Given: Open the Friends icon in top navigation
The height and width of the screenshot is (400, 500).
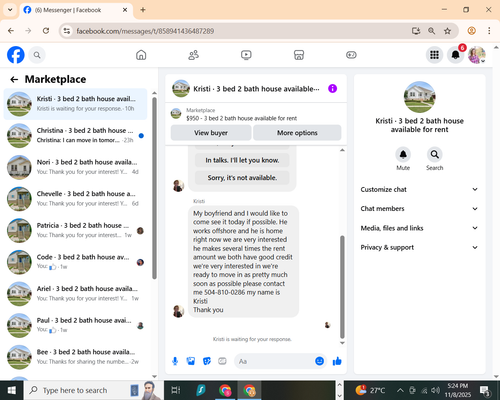Looking at the screenshot, I should click(193, 55).
